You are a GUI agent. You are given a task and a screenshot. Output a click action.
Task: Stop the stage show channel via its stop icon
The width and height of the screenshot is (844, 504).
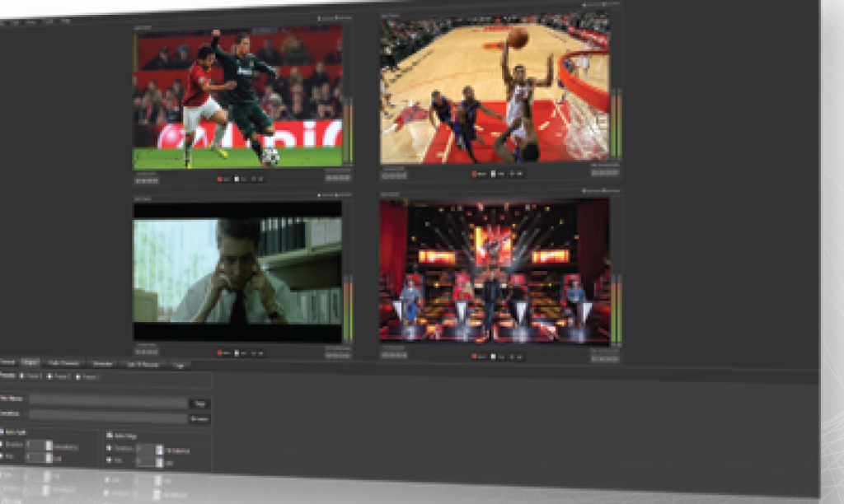(493, 357)
